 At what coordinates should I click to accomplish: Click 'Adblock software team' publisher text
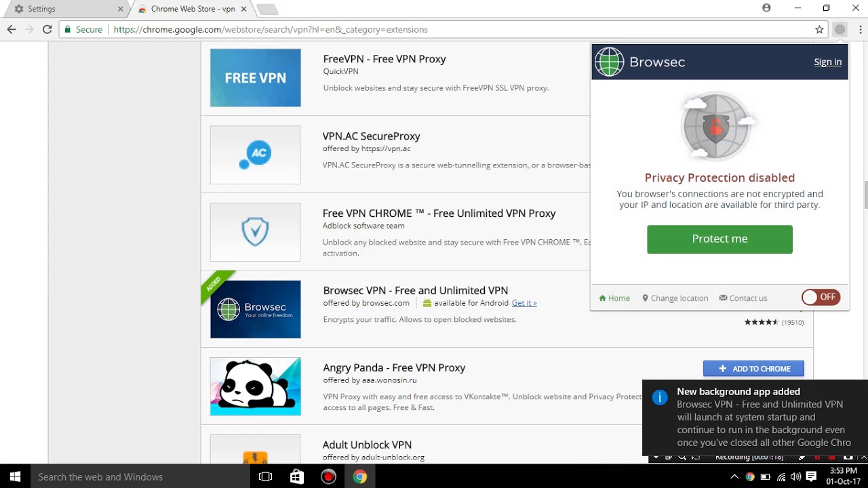[363, 226]
